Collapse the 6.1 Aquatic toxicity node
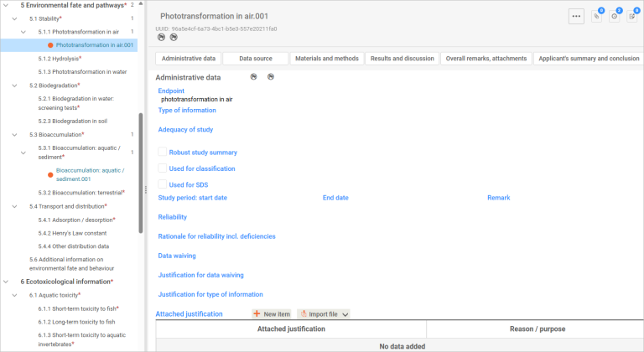The height and width of the screenshot is (352, 644). [x=14, y=295]
